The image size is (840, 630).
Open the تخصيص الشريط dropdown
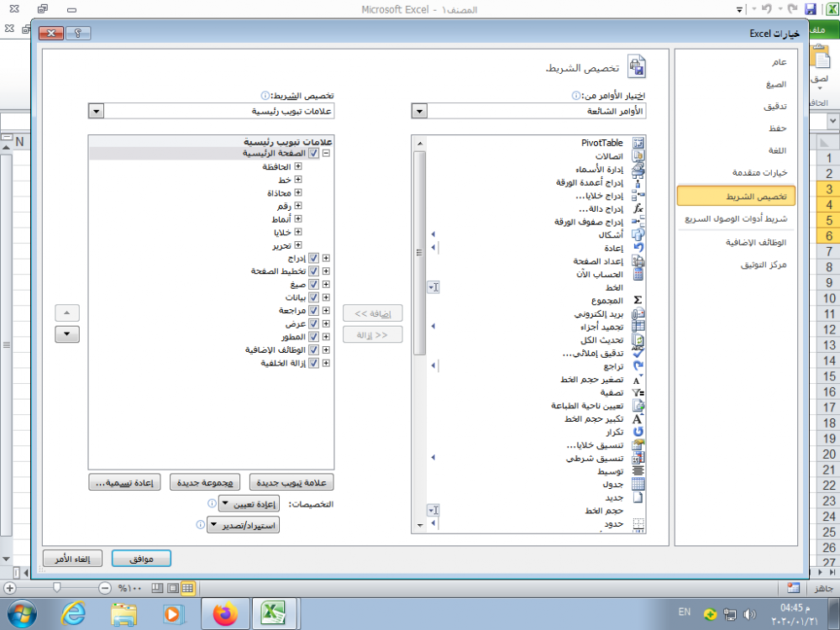tap(96, 112)
